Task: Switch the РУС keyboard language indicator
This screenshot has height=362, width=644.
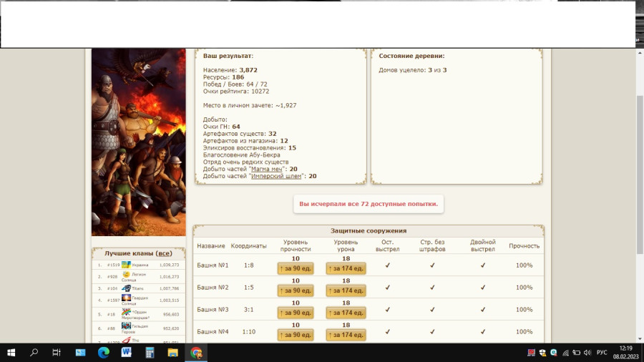Action: tap(602, 353)
